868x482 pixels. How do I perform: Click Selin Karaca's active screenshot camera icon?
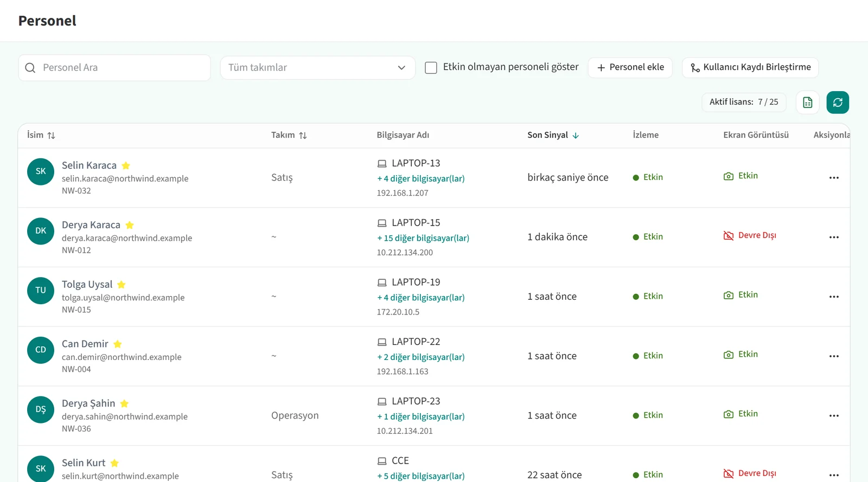coord(729,176)
